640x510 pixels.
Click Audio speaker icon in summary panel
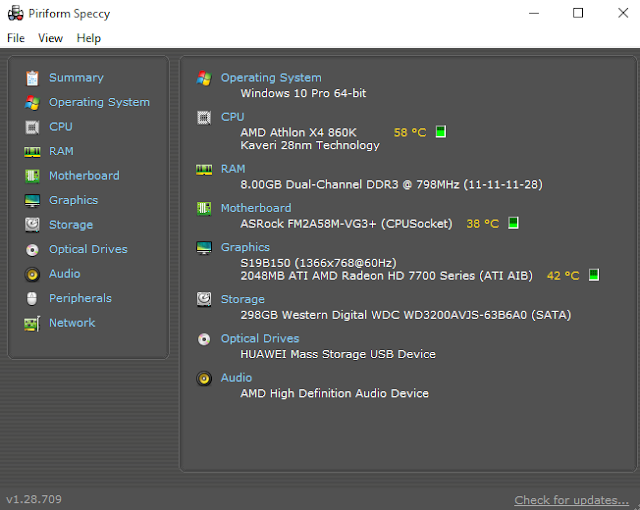(x=204, y=379)
